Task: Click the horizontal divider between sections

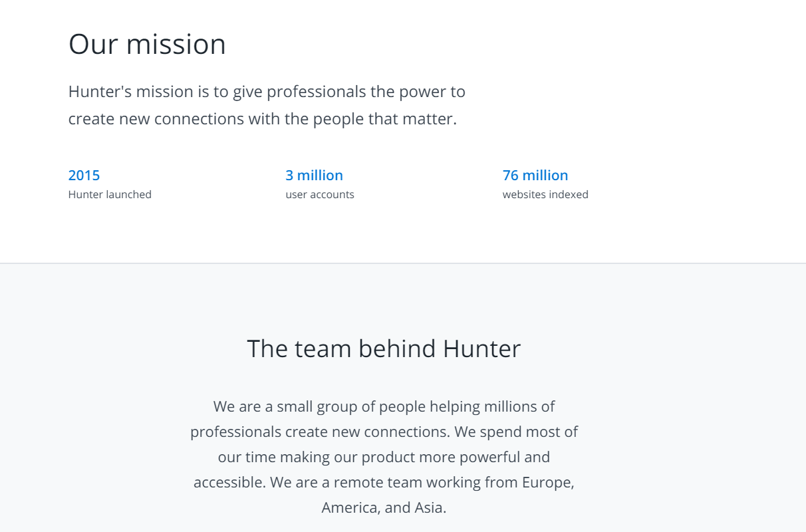Action: point(403,263)
